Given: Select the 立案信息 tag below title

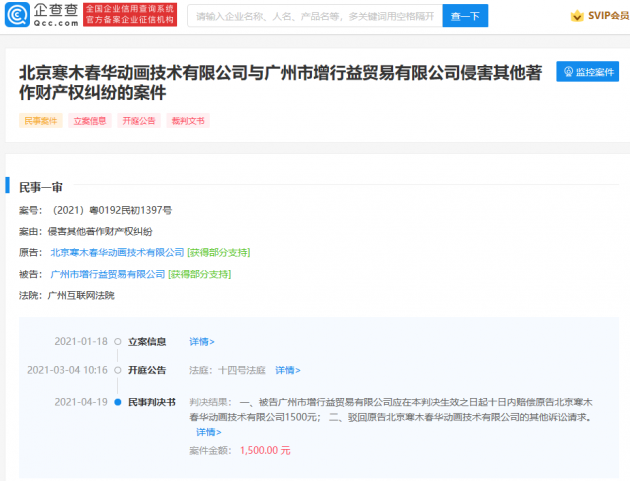Looking at the screenshot, I should (89, 120).
